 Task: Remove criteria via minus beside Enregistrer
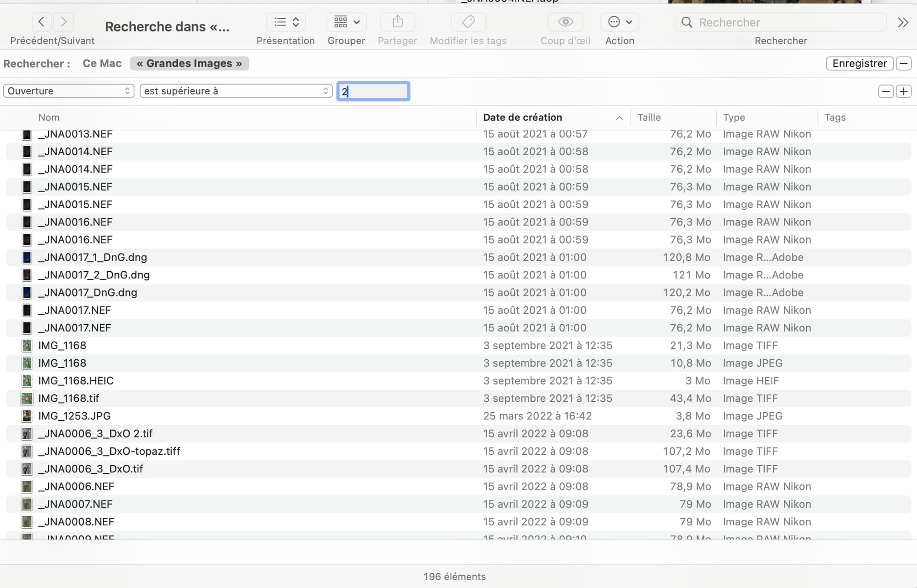tap(904, 64)
